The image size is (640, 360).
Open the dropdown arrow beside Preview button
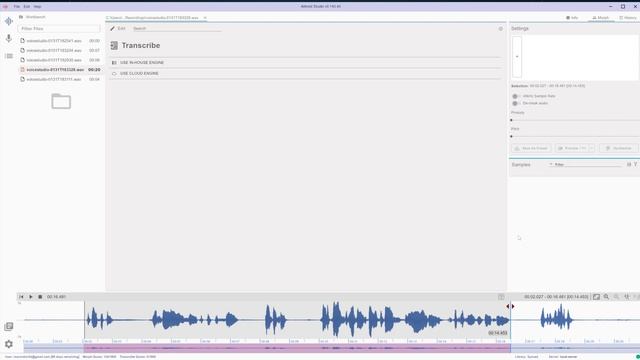click(591, 148)
